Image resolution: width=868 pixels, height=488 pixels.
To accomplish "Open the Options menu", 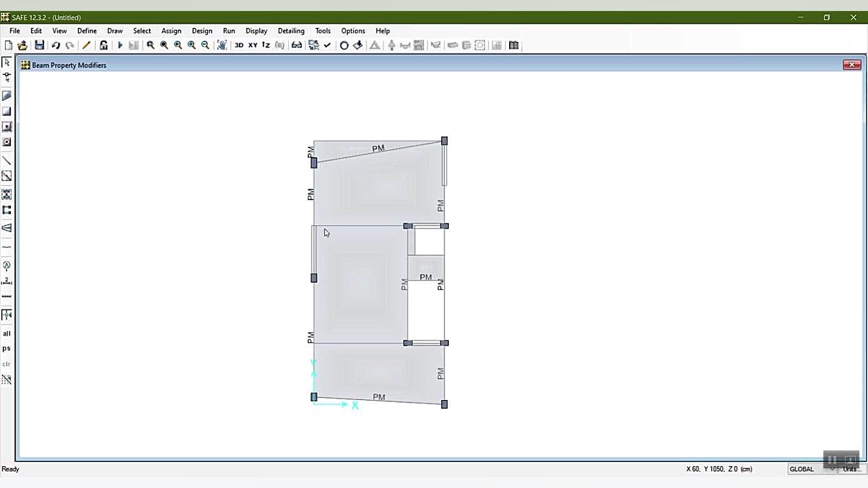I will pos(353,30).
